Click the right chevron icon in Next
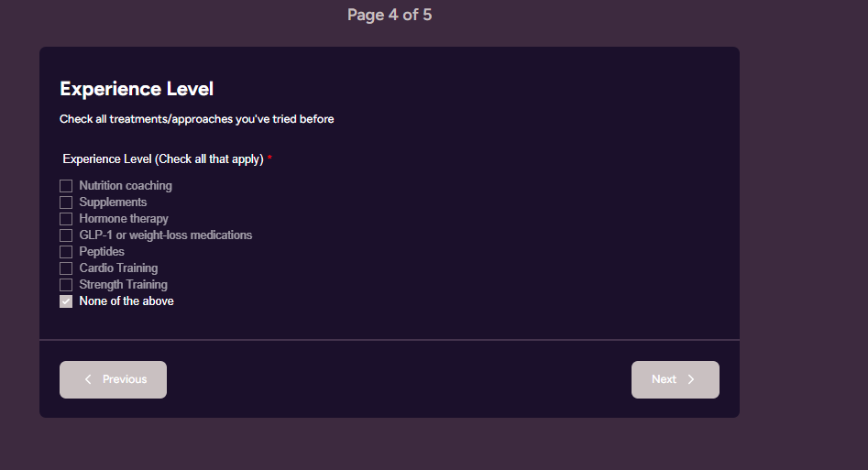 click(x=691, y=379)
